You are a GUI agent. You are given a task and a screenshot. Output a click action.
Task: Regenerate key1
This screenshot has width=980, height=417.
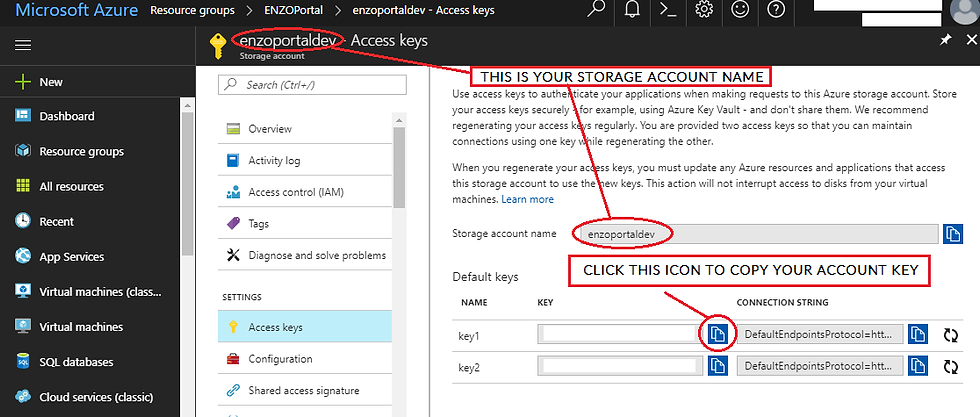tap(951, 335)
